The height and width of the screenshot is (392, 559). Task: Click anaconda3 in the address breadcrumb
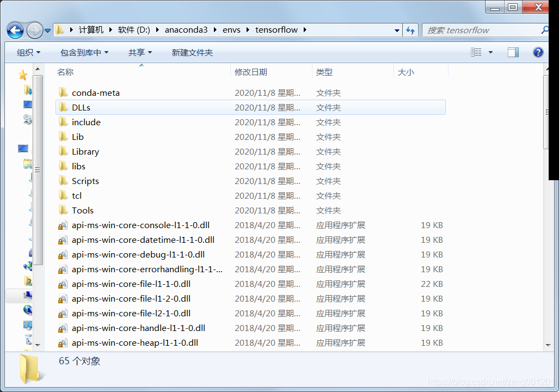(x=186, y=30)
